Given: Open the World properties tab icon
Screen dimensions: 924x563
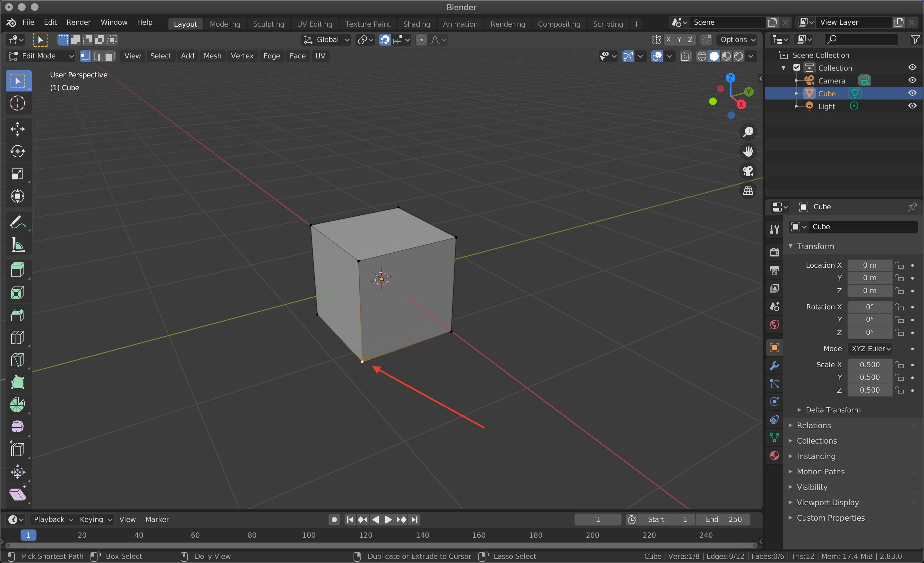Looking at the screenshot, I should (774, 324).
